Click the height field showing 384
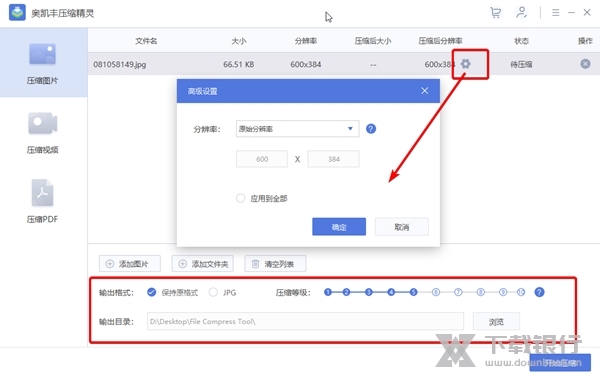600x376 pixels. 333,159
